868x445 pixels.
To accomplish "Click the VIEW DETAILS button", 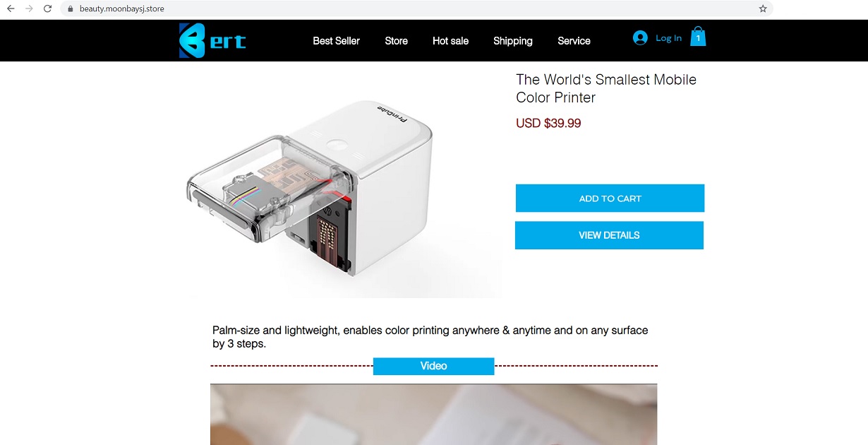I will pos(609,235).
